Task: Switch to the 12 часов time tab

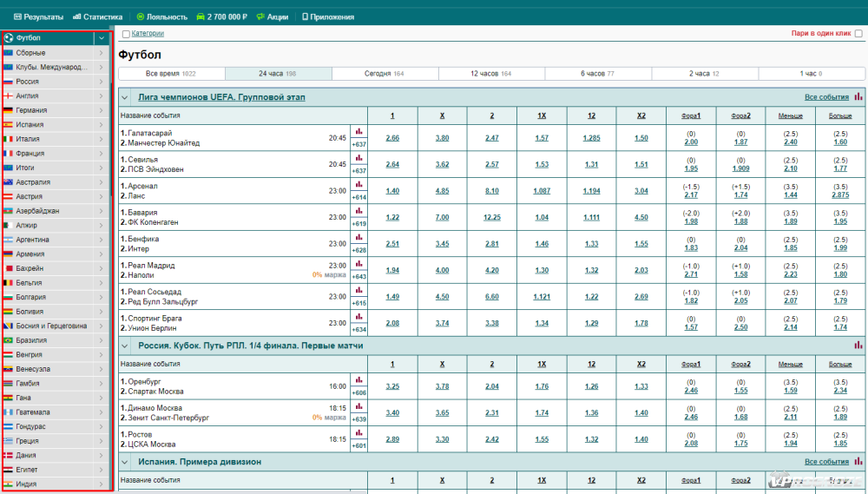Action: 490,74
